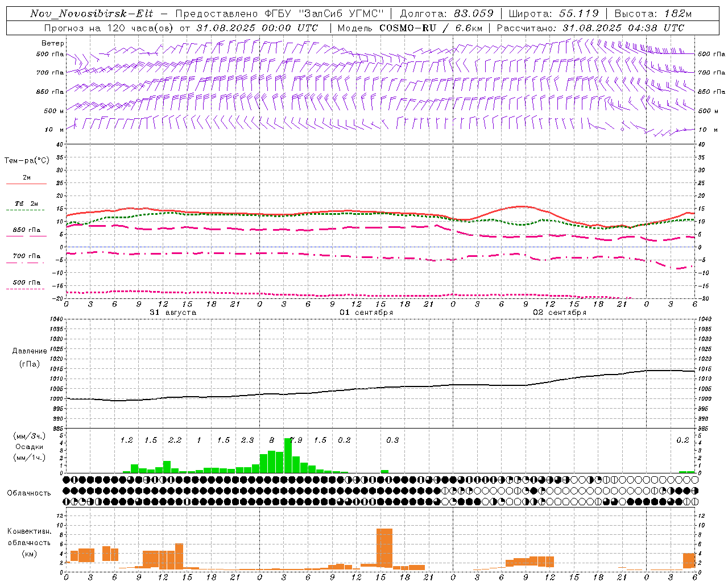This screenshot has width=728, height=582.
Task: Click the Облачность cloud cover label
Action: tap(29, 493)
